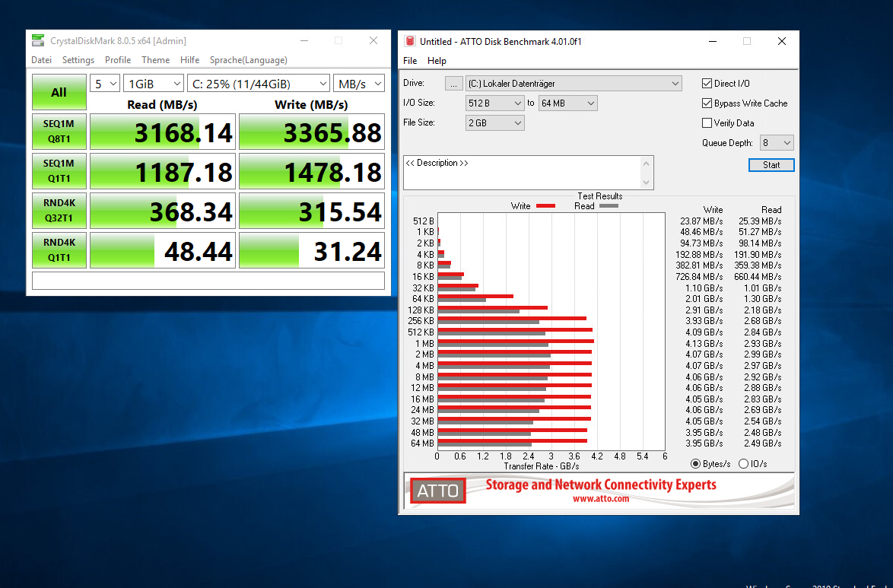Open I/O Size start dropdown 512 B

pyautogui.click(x=495, y=103)
